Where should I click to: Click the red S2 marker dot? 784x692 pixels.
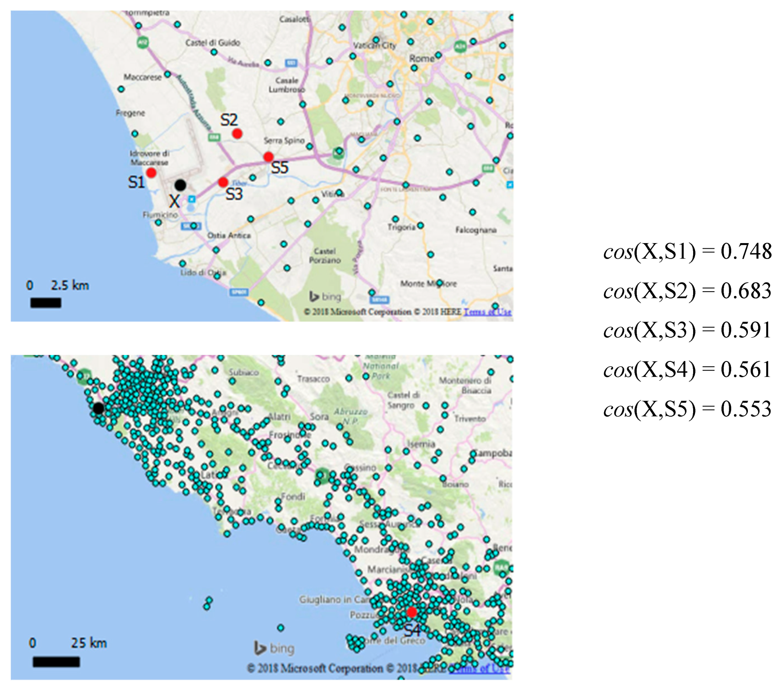pyautogui.click(x=237, y=133)
